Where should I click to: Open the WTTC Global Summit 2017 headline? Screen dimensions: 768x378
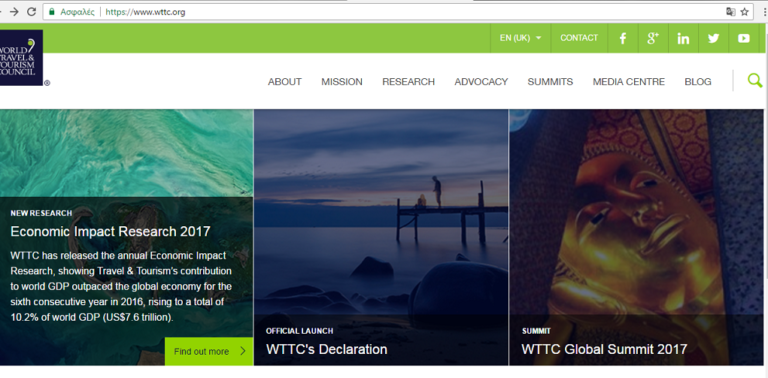[x=604, y=349]
